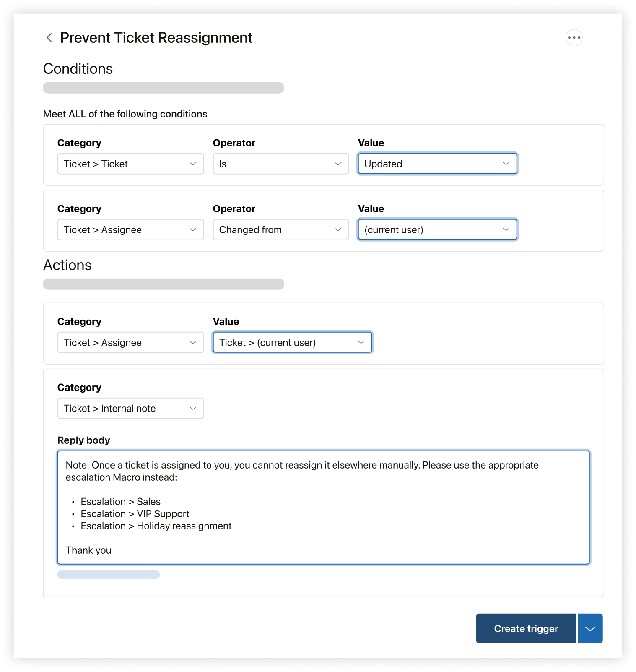636x672 pixels.
Task: Click the 'Prevent Ticket Reassignment' title
Action: pos(156,38)
